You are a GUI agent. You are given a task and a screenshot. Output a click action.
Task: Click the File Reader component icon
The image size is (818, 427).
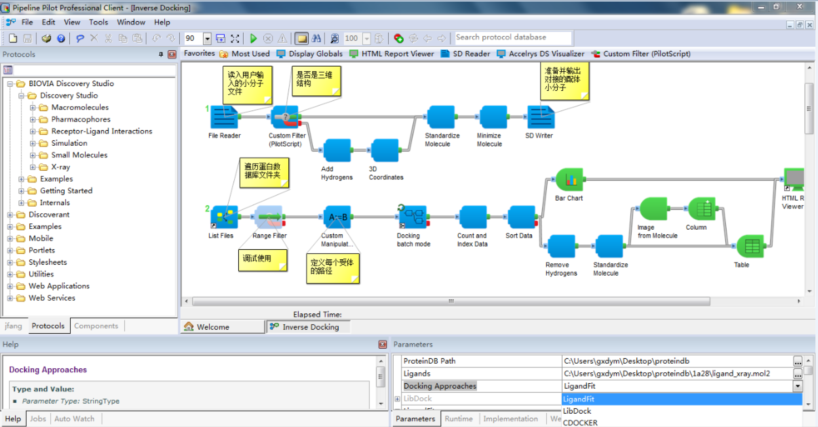[x=224, y=117]
